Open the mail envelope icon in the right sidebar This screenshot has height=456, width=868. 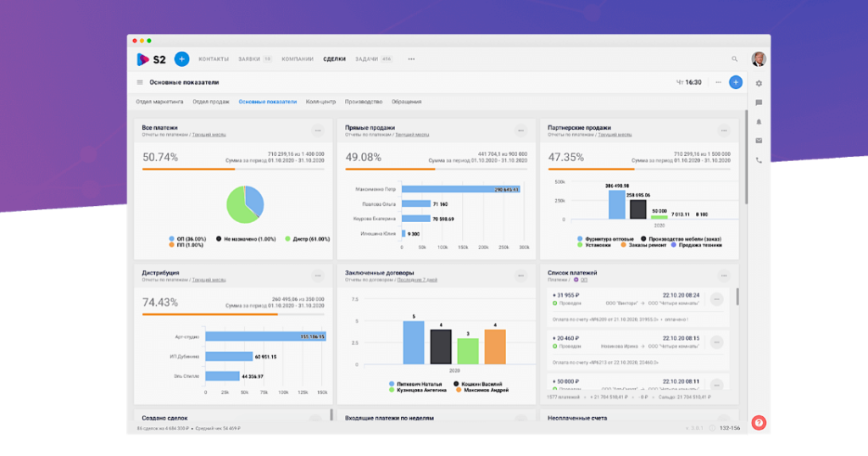pos(759,141)
